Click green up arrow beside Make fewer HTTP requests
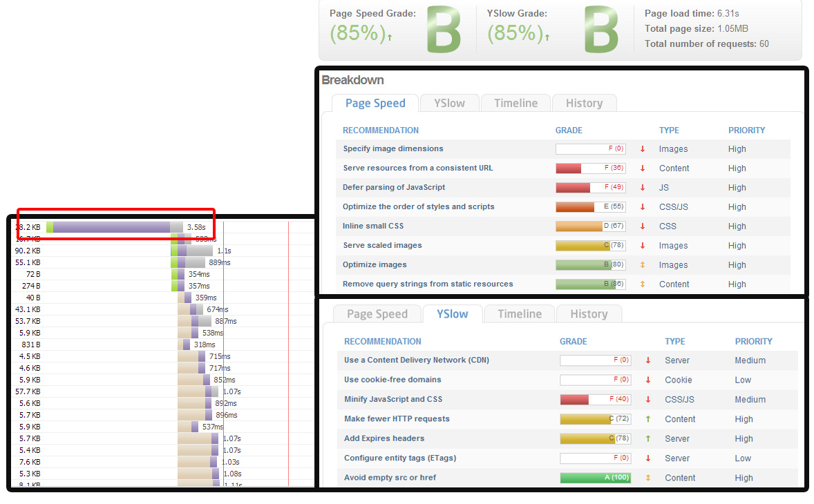The width and height of the screenshot is (814, 504). 648,419
